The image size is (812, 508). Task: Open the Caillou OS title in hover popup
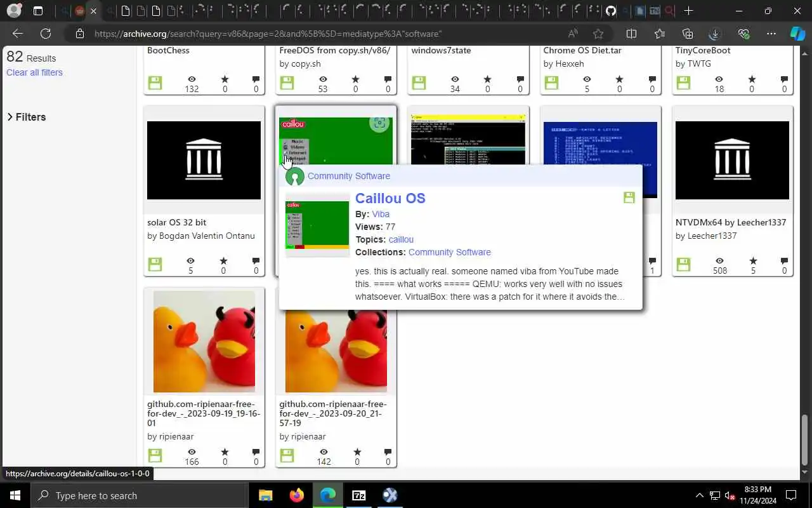tap(390, 198)
